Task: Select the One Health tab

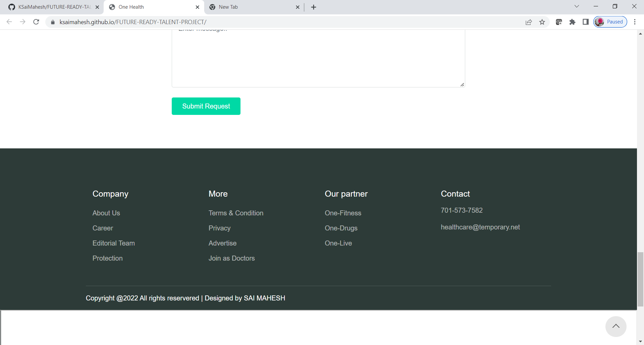Action: (x=154, y=7)
